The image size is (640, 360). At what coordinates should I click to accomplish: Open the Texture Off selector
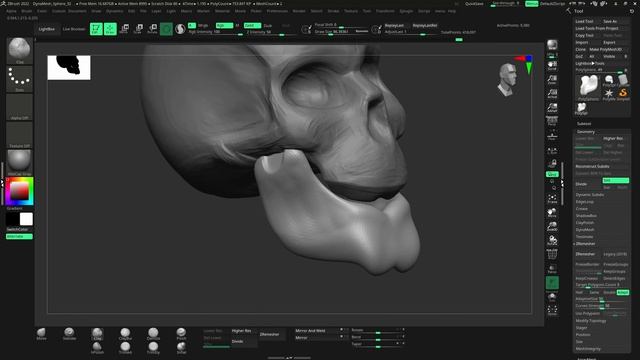(x=19, y=135)
